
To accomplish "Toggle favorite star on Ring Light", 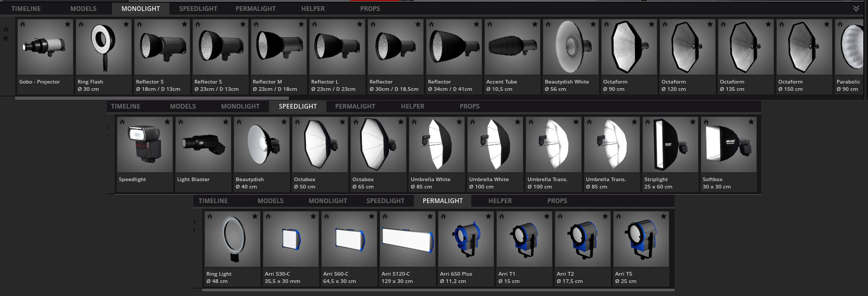I will 255,216.
